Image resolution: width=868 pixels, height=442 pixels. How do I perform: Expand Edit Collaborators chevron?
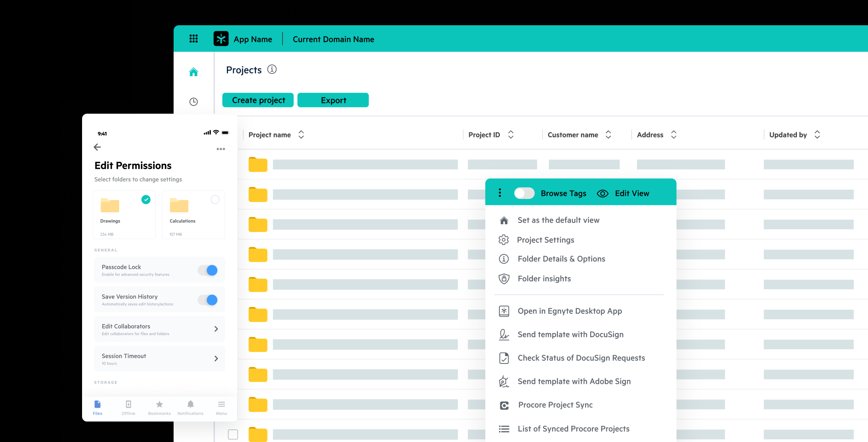tap(216, 329)
